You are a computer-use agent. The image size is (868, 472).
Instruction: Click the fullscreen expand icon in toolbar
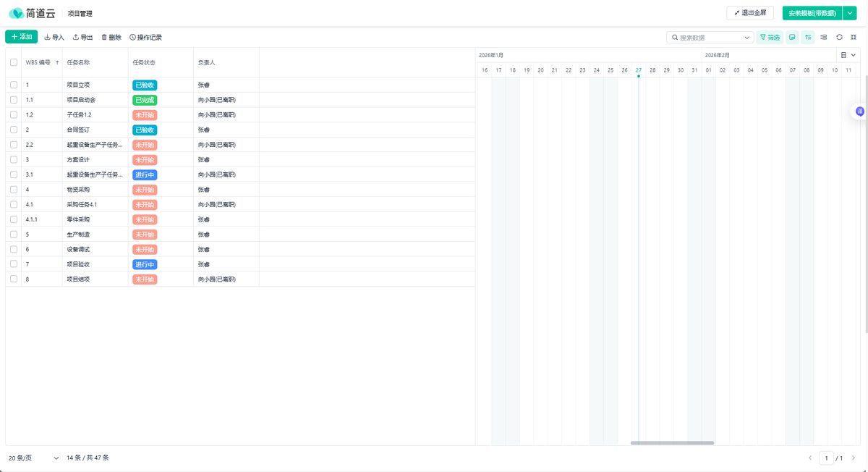coord(854,37)
